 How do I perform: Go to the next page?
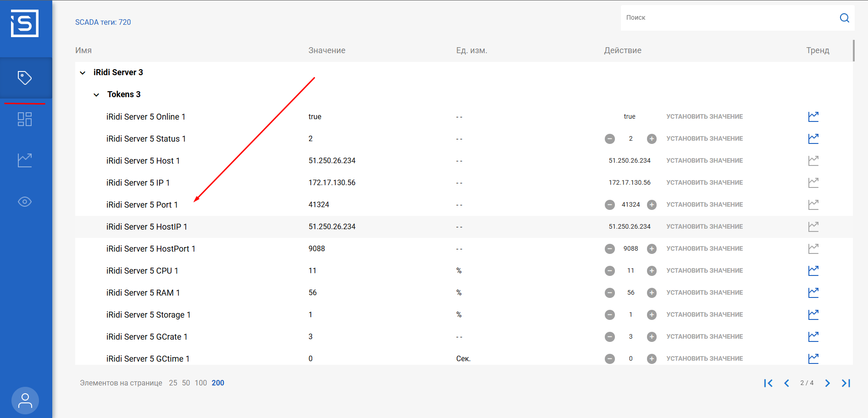pos(827,383)
